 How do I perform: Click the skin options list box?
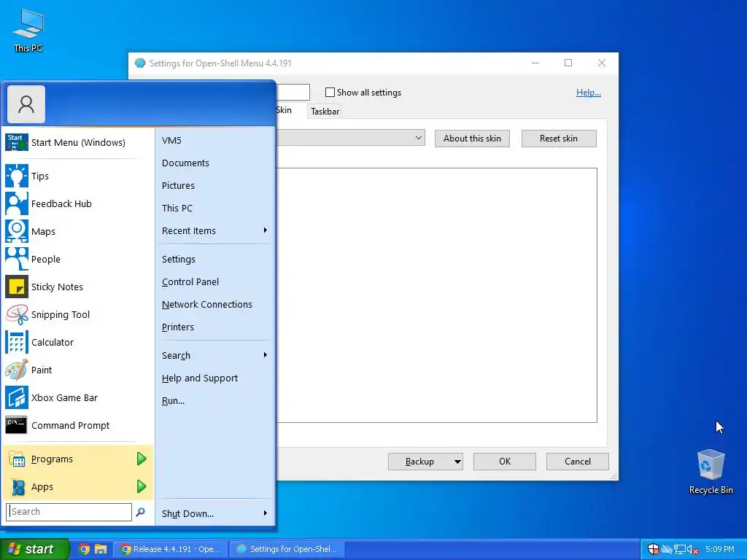click(x=436, y=295)
